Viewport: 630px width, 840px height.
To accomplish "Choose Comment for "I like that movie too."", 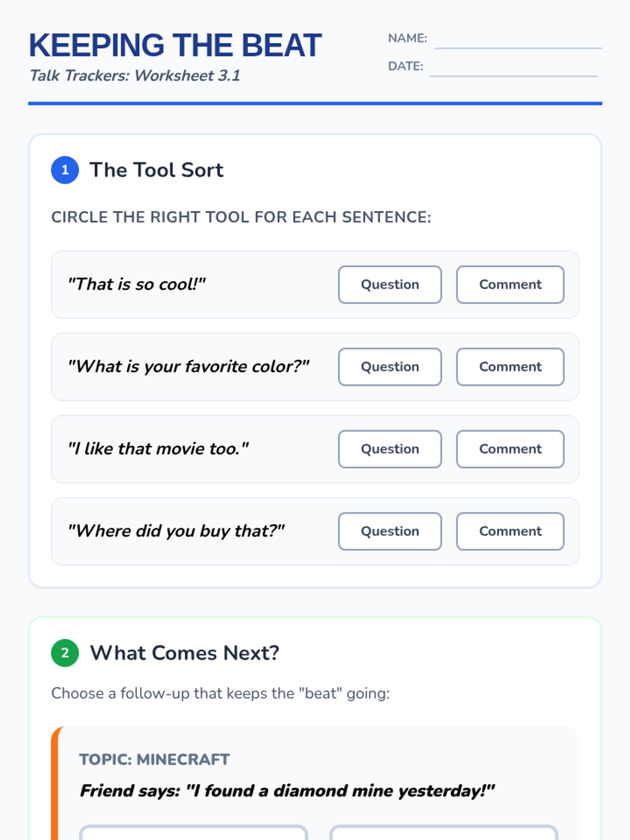I will (x=510, y=449).
